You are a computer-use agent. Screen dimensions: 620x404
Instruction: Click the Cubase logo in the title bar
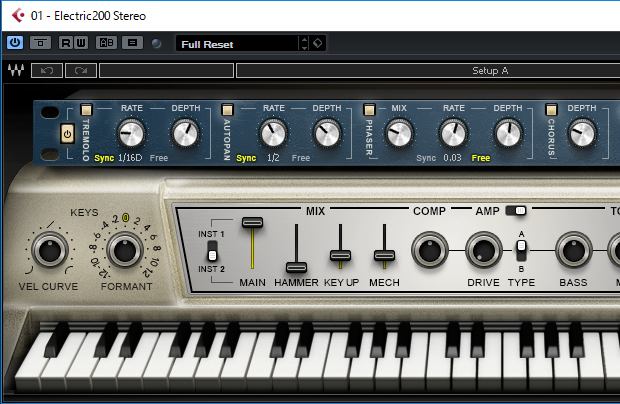pyautogui.click(x=18, y=15)
